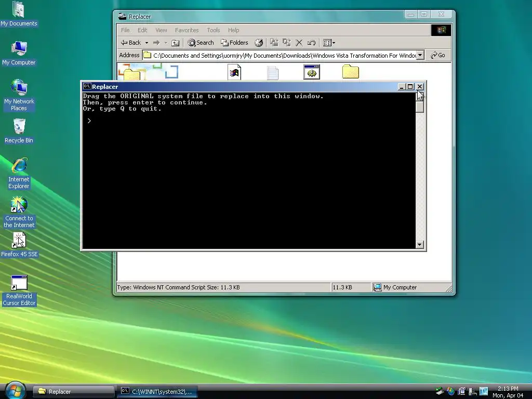Click the console vertical scrollbar thumb
Image resolution: width=532 pixels, height=399 pixels.
420,107
